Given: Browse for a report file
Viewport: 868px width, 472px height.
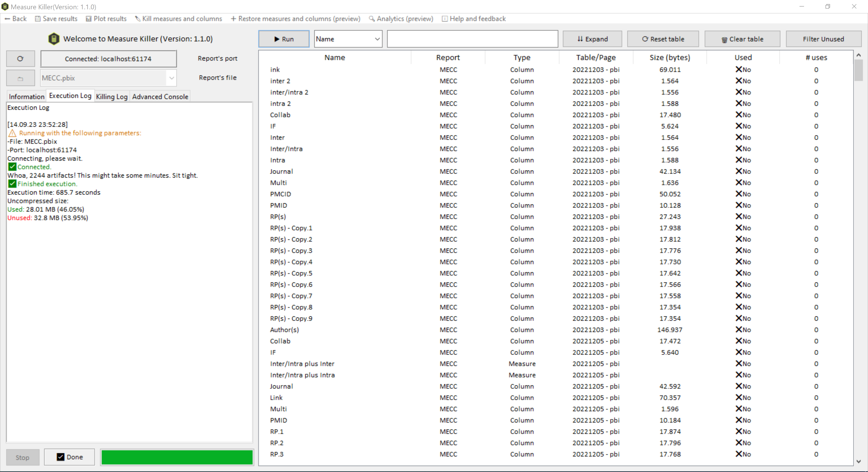Looking at the screenshot, I should (20, 78).
